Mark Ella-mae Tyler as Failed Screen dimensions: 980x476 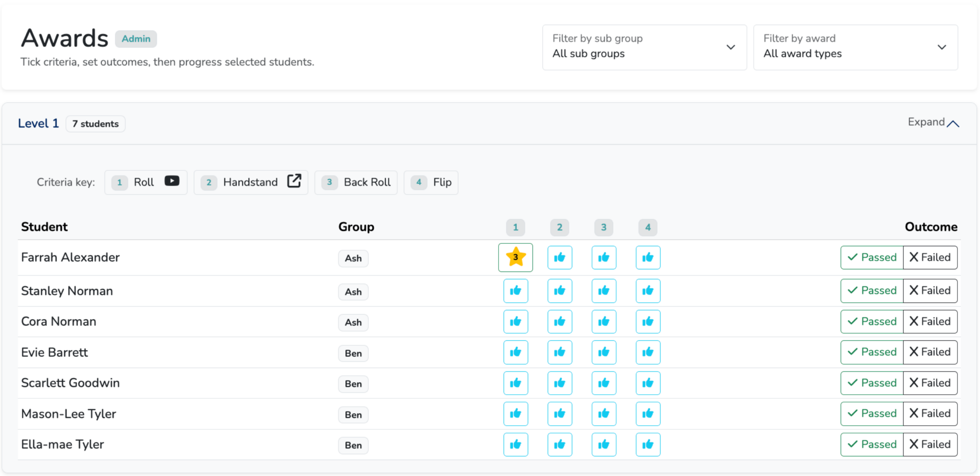point(930,444)
